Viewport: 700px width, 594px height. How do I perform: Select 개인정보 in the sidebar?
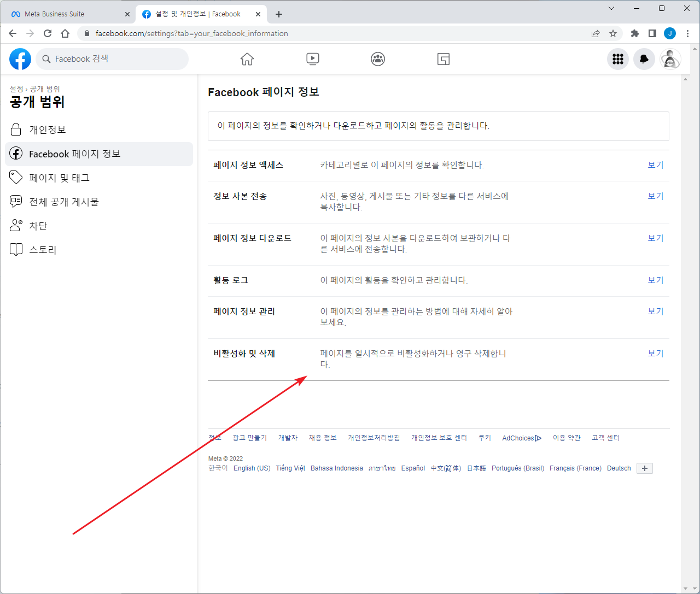(x=99, y=130)
